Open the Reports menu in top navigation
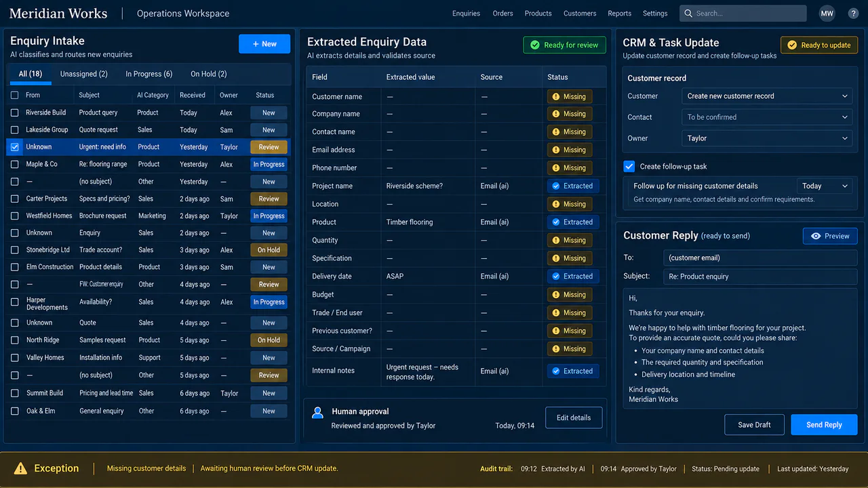 [620, 14]
